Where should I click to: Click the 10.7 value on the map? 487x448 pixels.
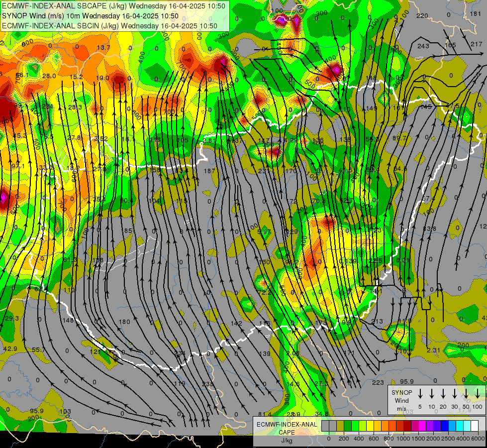point(405,351)
